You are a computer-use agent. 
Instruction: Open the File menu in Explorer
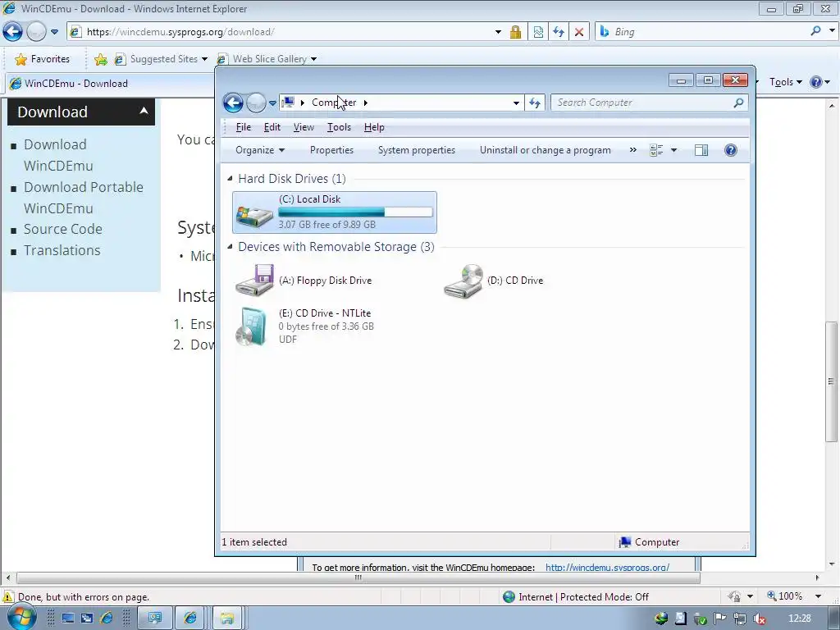pyautogui.click(x=243, y=127)
